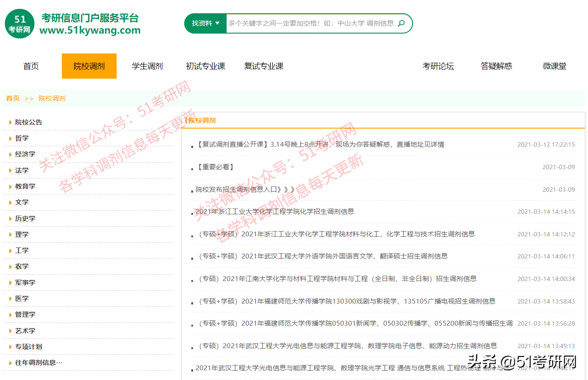This screenshot has height=380, width=588.
Task: Click the 首页 breadcrumb link
Action: [x=12, y=98]
